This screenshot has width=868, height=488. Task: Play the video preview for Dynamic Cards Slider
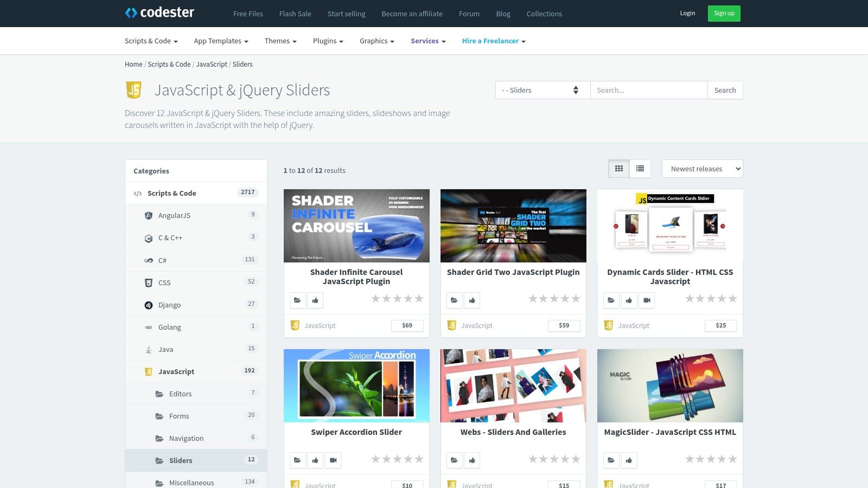(647, 300)
